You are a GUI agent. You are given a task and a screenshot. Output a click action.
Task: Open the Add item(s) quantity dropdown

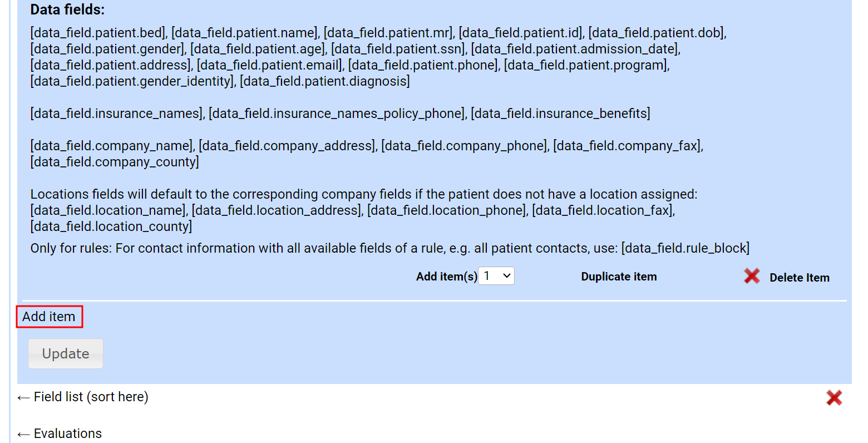(496, 276)
